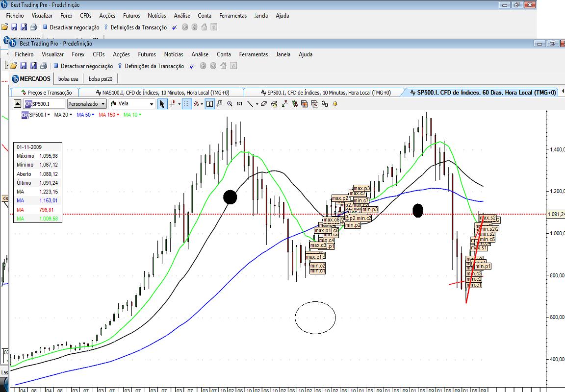Image resolution: width=565 pixels, height=392 pixels.
Task: Click the SP500.I symbol input field
Action: pos(44,104)
